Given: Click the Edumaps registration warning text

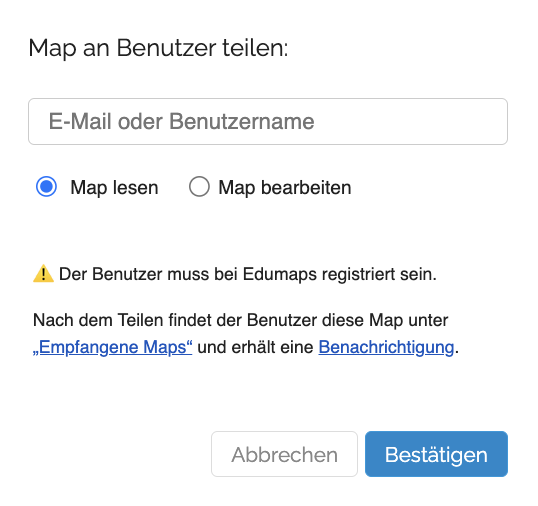Looking at the screenshot, I should pos(248,274).
